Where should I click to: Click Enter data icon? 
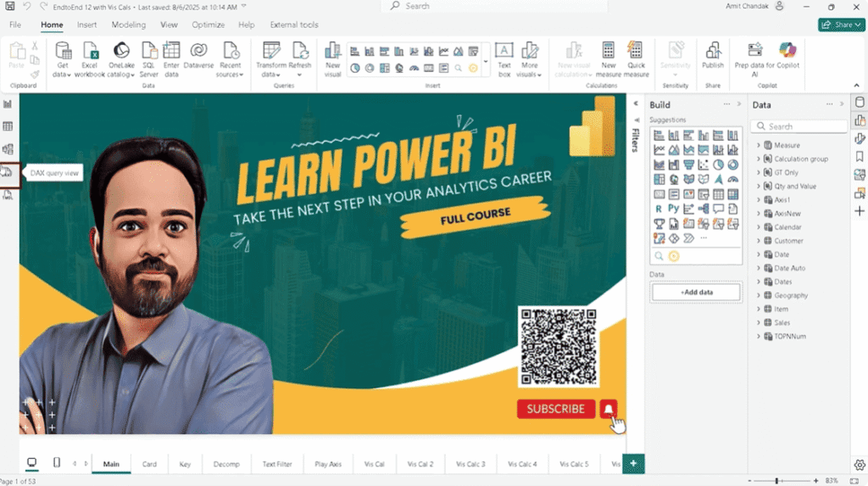[171, 59]
